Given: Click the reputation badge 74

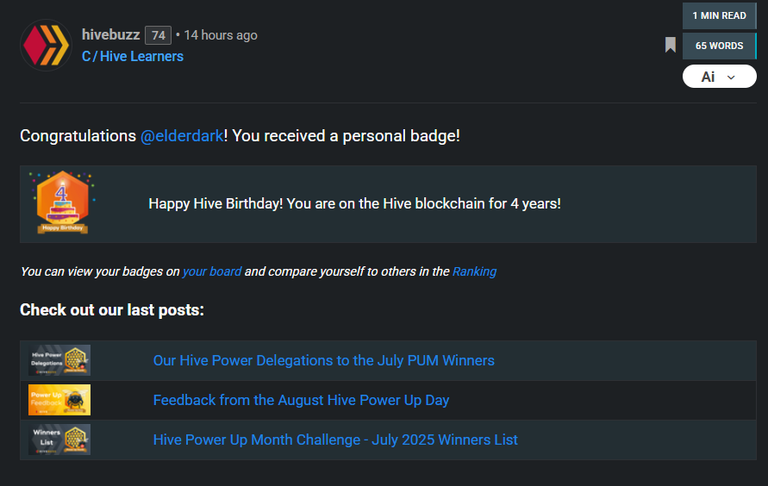Looking at the screenshot, I should click(158, 35).
